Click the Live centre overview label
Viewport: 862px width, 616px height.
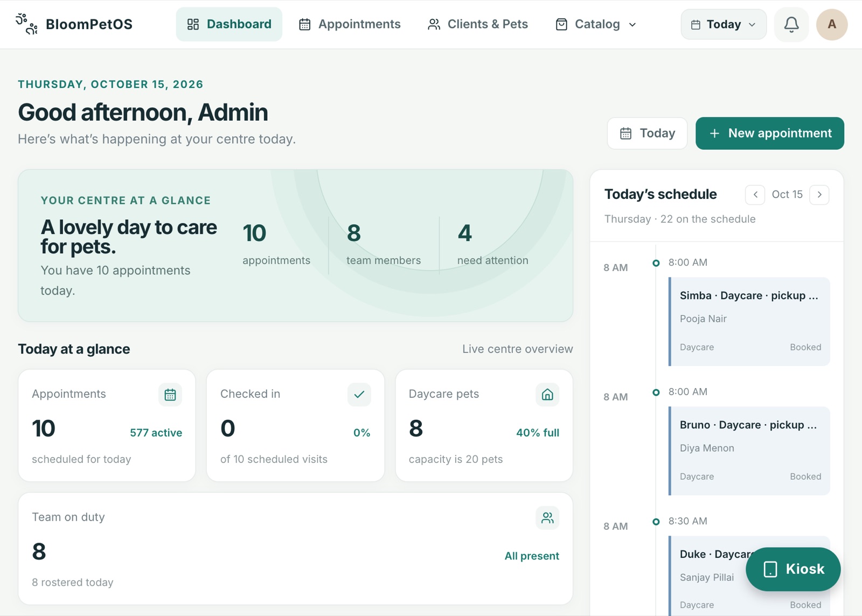[517, 349]
